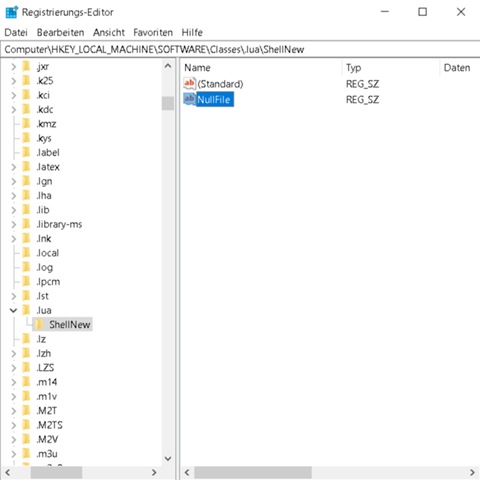Viewport: 480px width, 480px height.
Task: Click the .lst folder icon
Action: point(26,296)
